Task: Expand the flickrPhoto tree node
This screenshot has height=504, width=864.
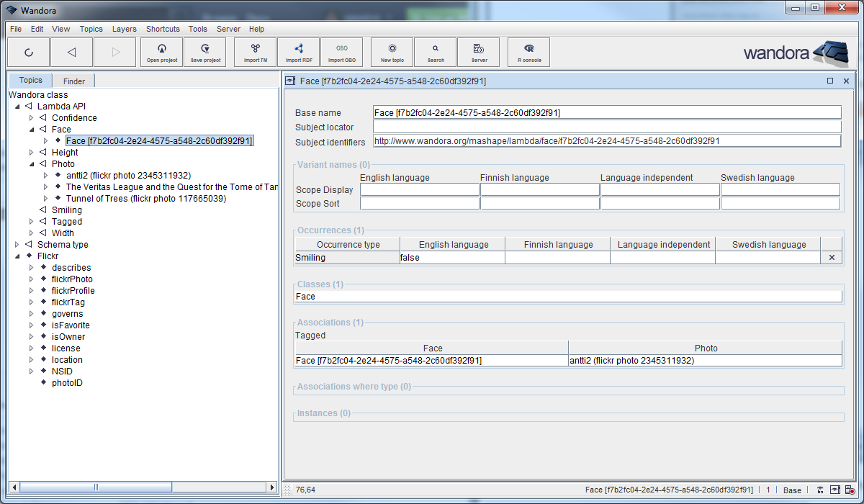Action: pos(31,279)
